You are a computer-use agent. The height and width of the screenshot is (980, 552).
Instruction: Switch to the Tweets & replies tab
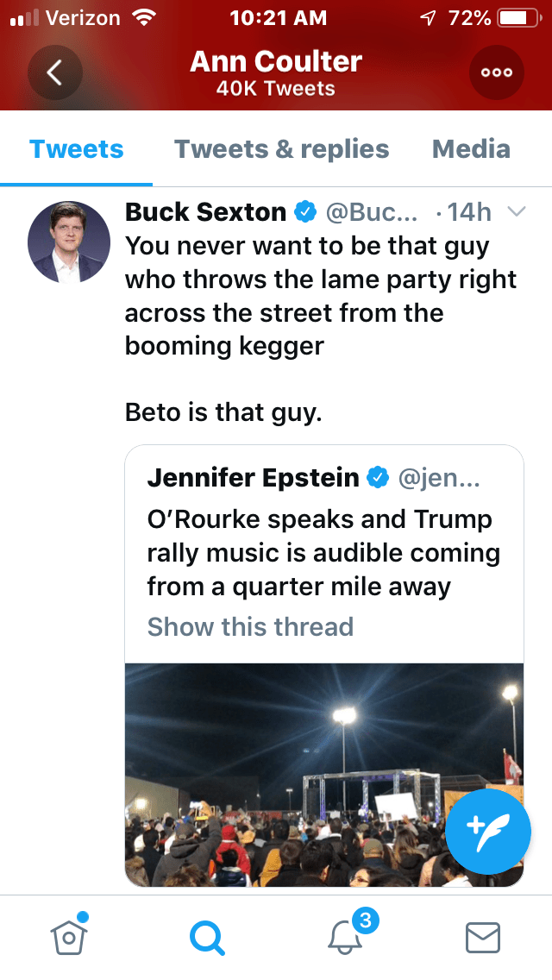281,149
